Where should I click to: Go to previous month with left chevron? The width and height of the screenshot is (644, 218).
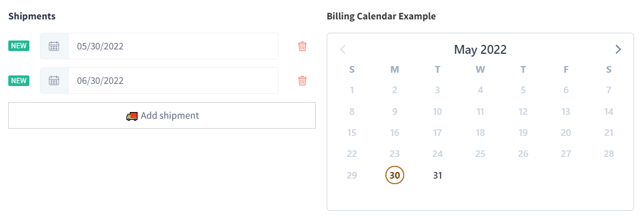pyautogui.click(x=343, y=49)
